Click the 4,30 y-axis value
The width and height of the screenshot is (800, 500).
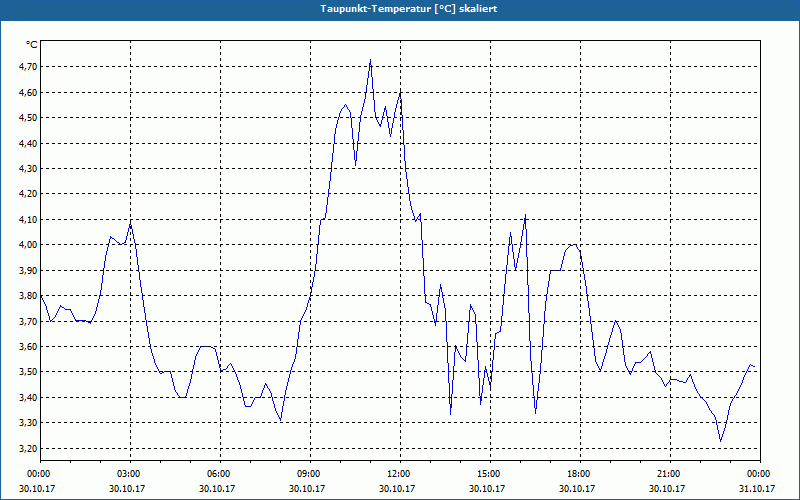click(x=28, y=169)
